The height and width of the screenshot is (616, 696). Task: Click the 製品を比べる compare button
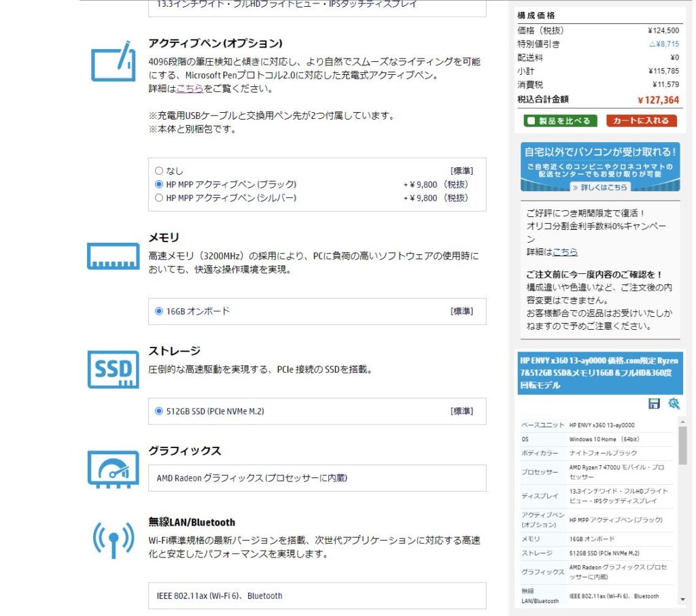(560, 121)
